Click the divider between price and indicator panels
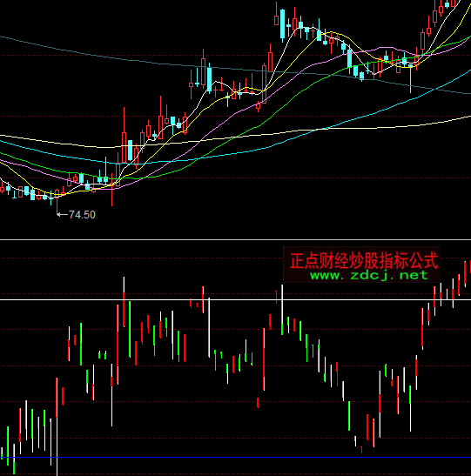 pos(235,240)
